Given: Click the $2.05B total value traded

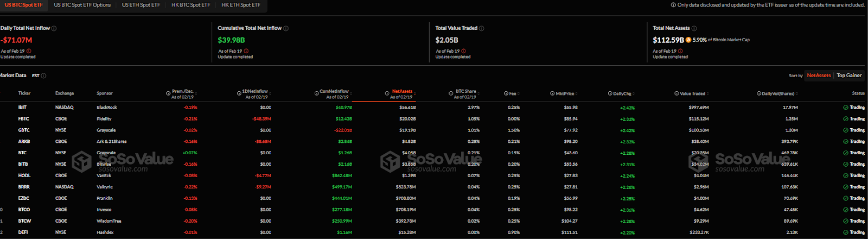Looking at the screenshot, I should pyautogui.click(x=446, y=40).
